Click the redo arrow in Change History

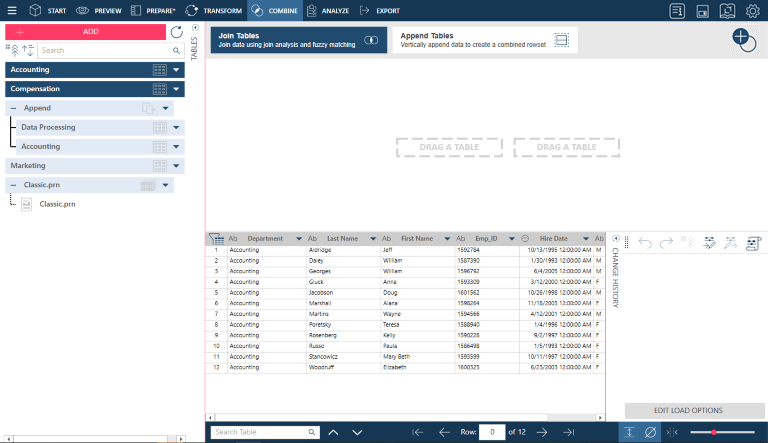click(x=667, y=243)
